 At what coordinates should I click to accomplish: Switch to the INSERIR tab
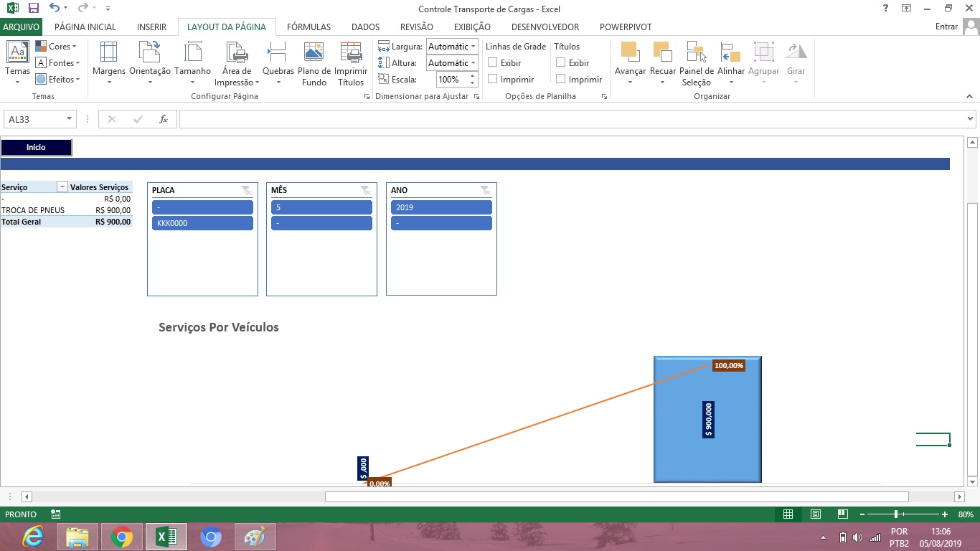tap(151, 27)
